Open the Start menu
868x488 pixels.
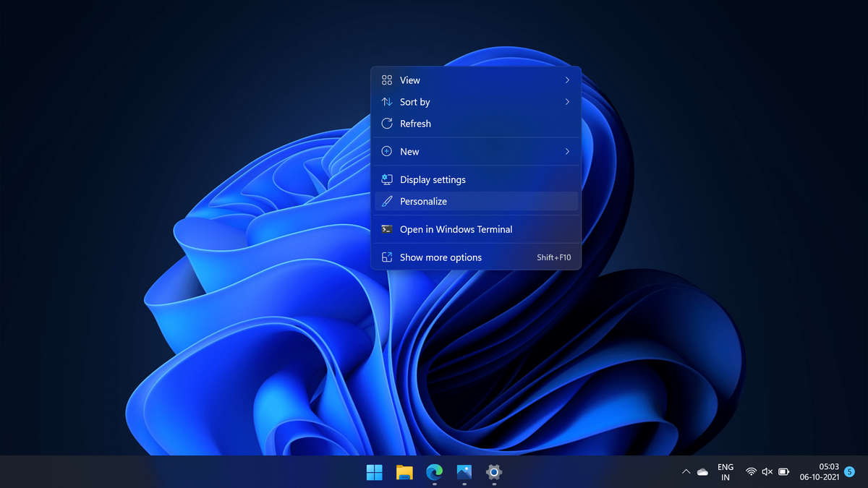[374, 474]
